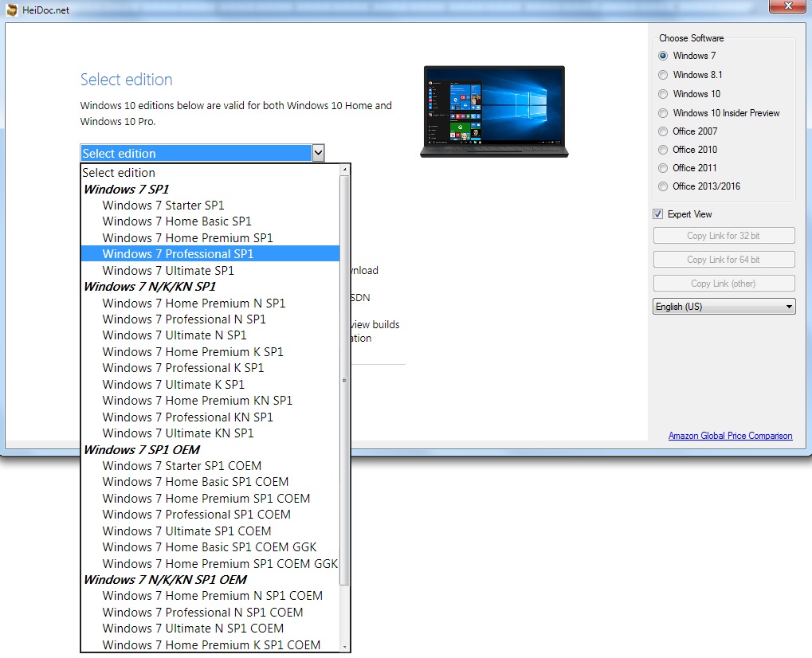Choose Windows 7 Home Premium N SP1 COEM
812x658 pixels.
tap(210, 595)
